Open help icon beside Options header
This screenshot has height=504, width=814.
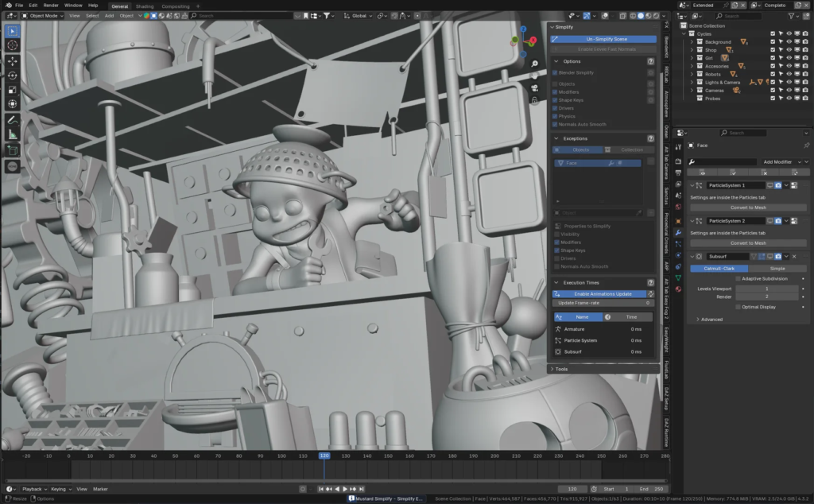pyautogui.click(x=650, y=61)
